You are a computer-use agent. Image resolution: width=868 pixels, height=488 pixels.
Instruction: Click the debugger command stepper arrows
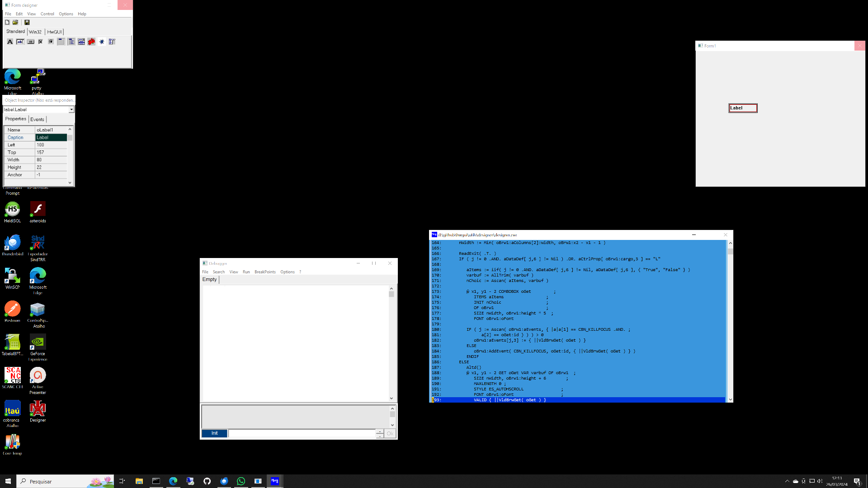(x=380, y=433)
